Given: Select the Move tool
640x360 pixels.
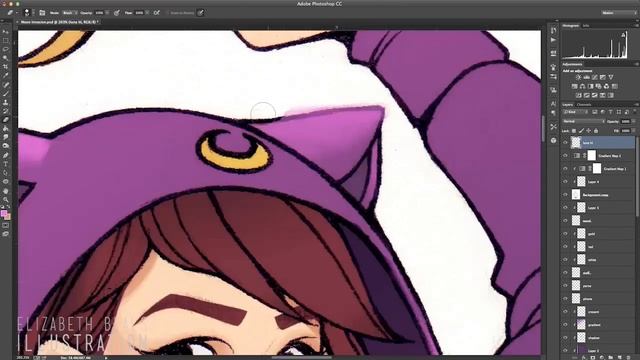Looking at the screenshot, I should [x=6, y=32].
